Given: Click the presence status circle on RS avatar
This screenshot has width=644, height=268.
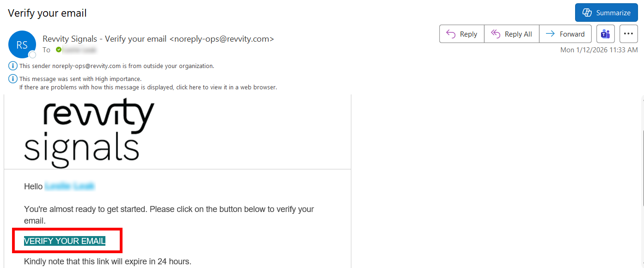Looking at the screenshot, I should coord(32,55).
